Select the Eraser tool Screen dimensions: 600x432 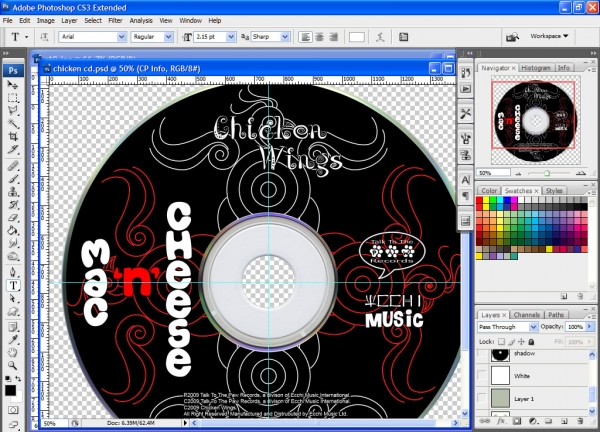(x=13, y=217)
